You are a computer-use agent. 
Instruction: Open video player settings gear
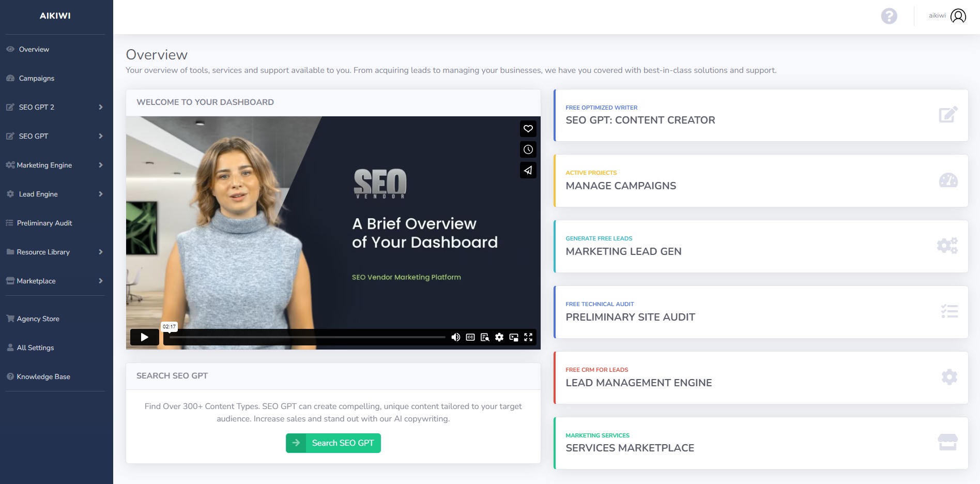[499, 337]
